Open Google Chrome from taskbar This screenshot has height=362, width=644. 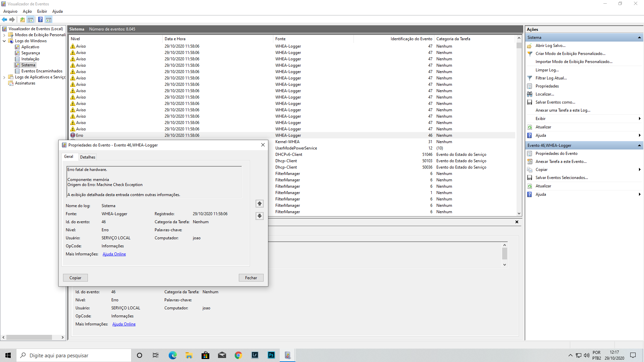coord(238,355)
